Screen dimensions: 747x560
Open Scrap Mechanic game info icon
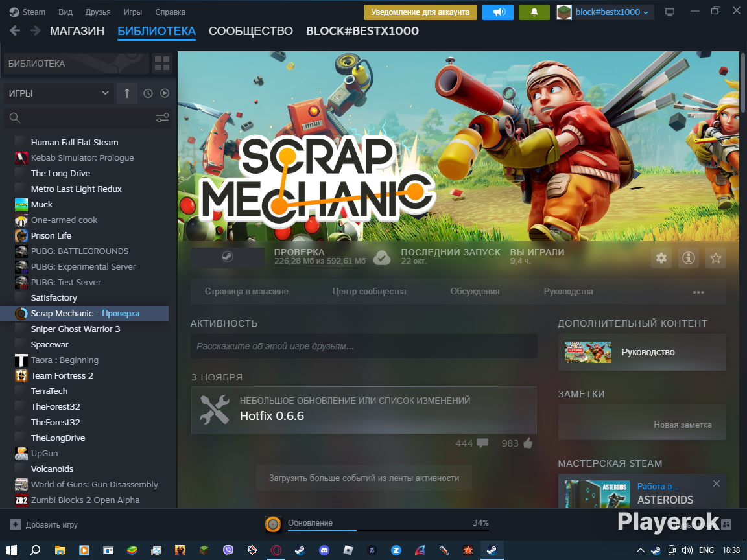(689, 258)
